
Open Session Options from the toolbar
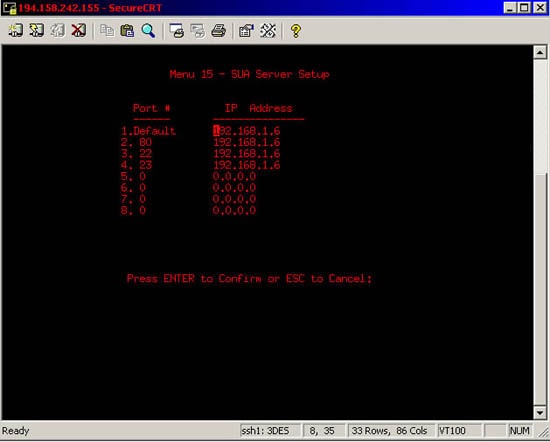[247, 31]
